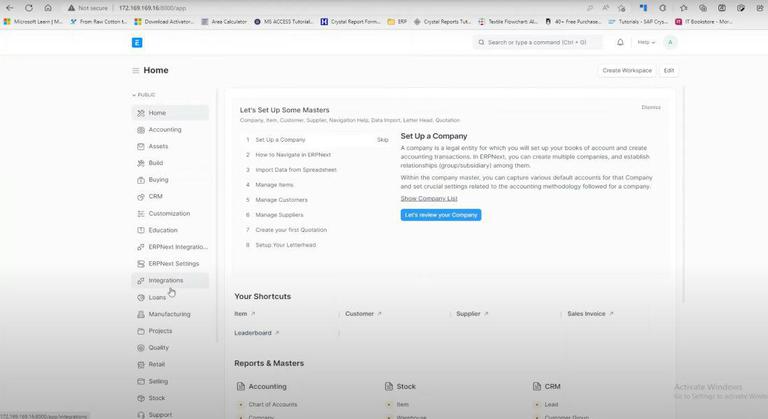Open the Item shortcut
This screenshot has height=419, width=768.
pos(244,314)
